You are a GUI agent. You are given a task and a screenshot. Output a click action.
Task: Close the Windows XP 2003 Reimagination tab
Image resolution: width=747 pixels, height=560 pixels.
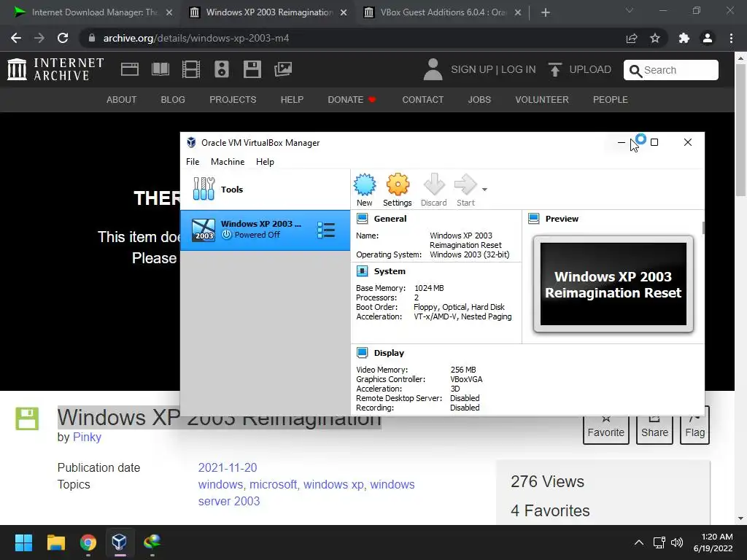[344, 13]
